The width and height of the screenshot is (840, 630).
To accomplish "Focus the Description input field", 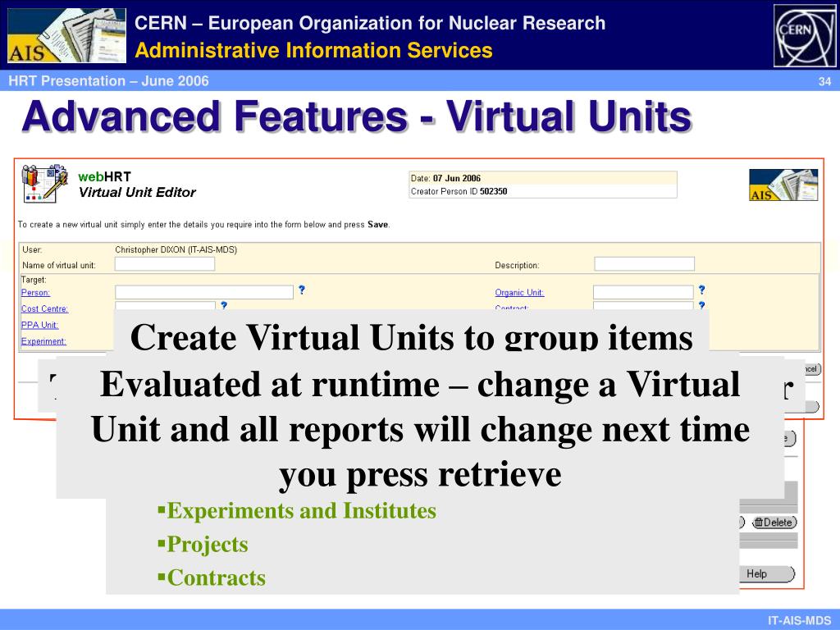I will point(645,263).
